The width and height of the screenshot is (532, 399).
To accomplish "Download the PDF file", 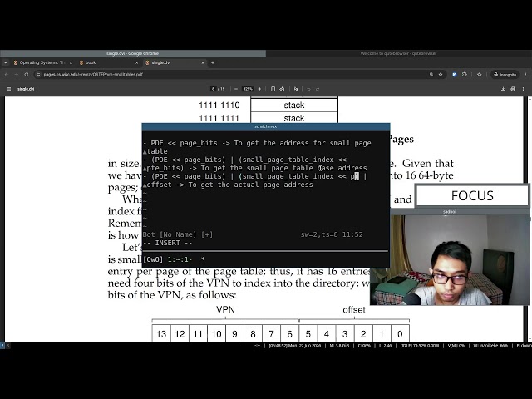I will pos(503,89).
